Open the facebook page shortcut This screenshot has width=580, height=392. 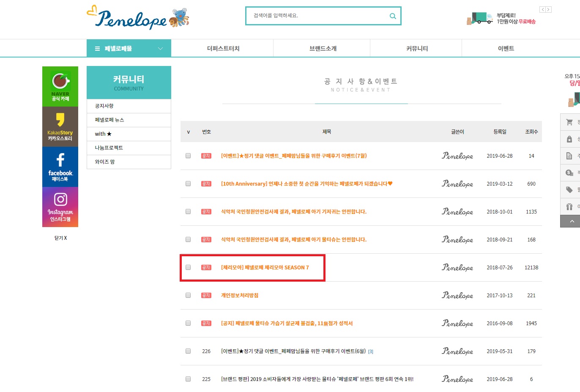coord(60,167)
